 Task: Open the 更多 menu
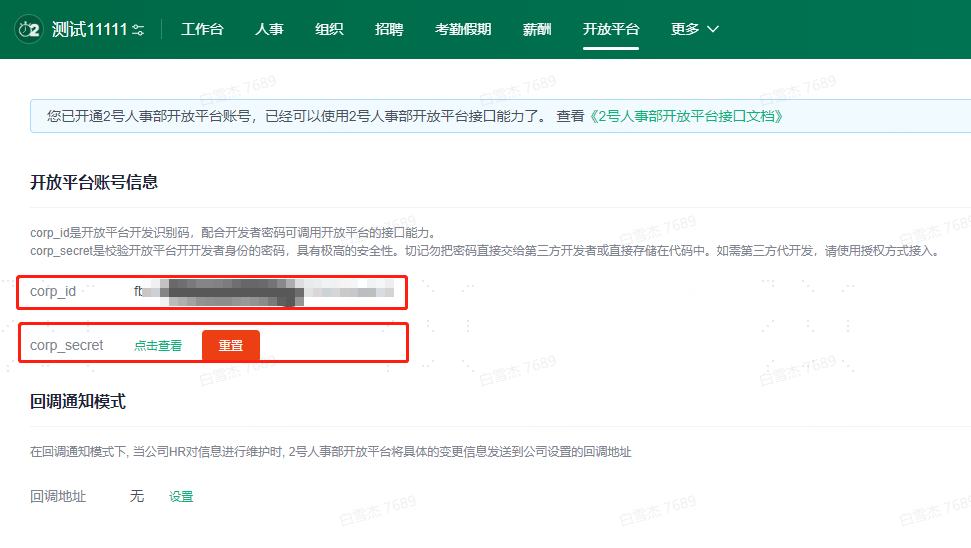[x=685, y=29]
